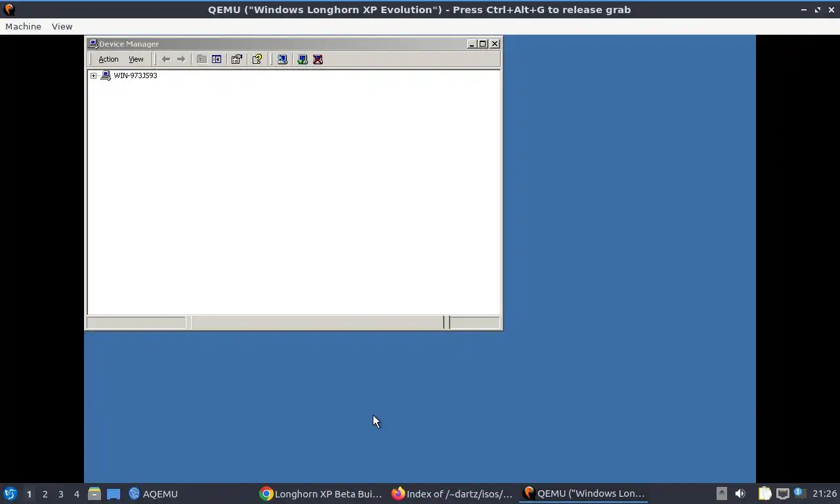Viewport: 840px width, 504px height.
Task: Switch to workspace 3
Action: pos(60,493)
